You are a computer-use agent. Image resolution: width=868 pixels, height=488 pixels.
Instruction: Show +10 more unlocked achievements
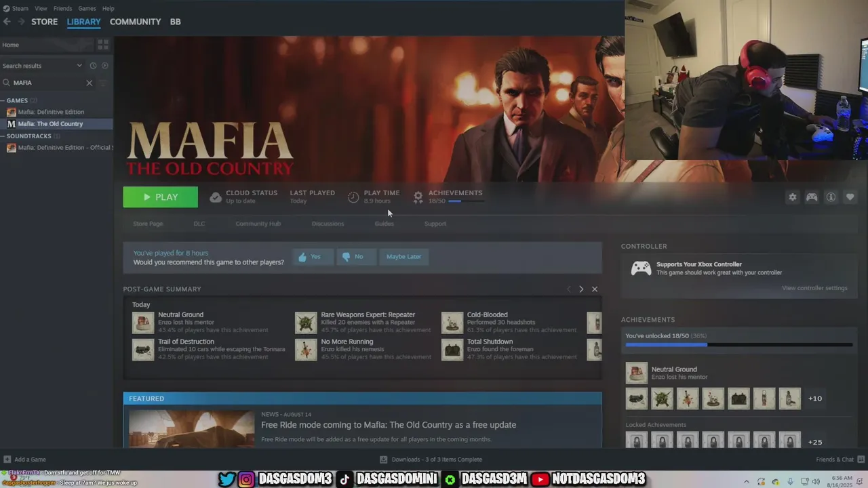point(815,399)
